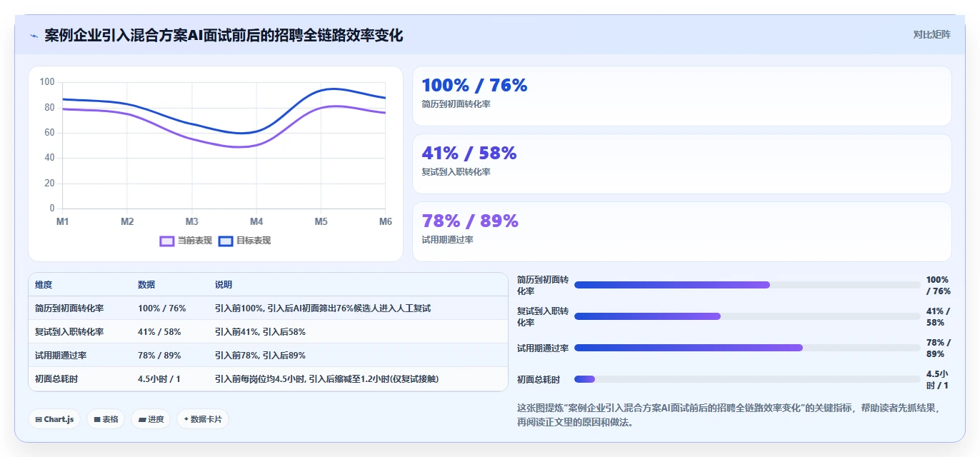Select the 78% / 89% data card value
Screen dimensions: 980x457
[x=470, y=221]
